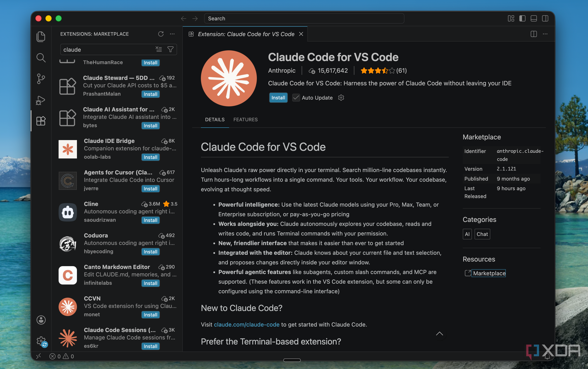Open editor more actions menu
Screen dimensions: 588x369
pos(545,34)
